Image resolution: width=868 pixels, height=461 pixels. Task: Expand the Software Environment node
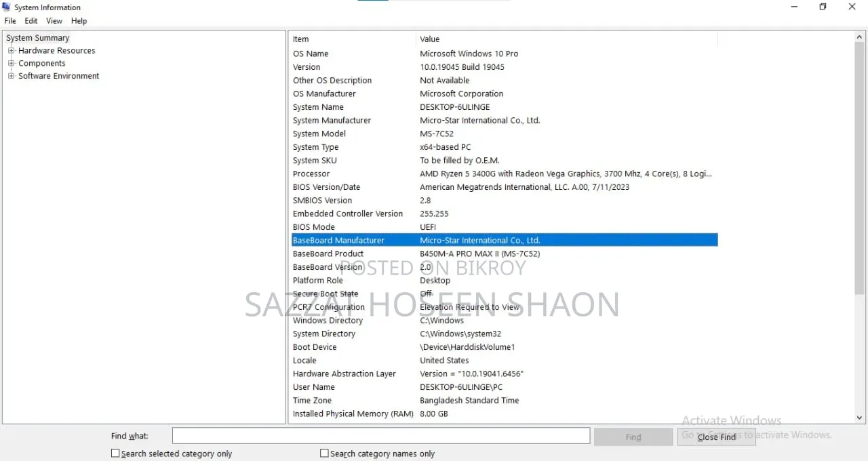click(x=11, y=76)
